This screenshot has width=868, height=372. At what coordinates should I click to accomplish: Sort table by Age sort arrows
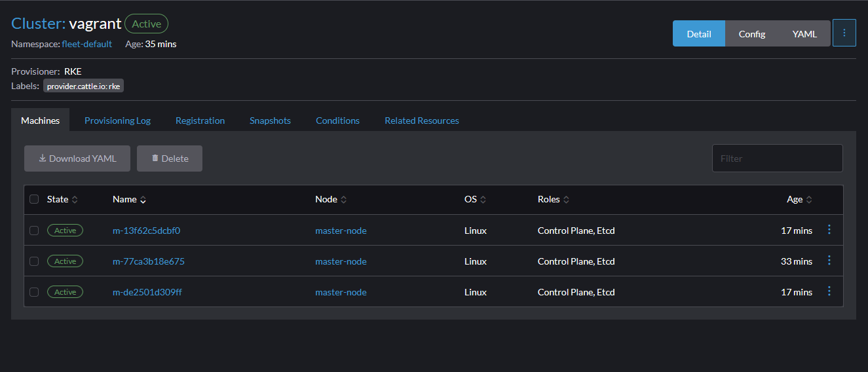coord(809,200)
